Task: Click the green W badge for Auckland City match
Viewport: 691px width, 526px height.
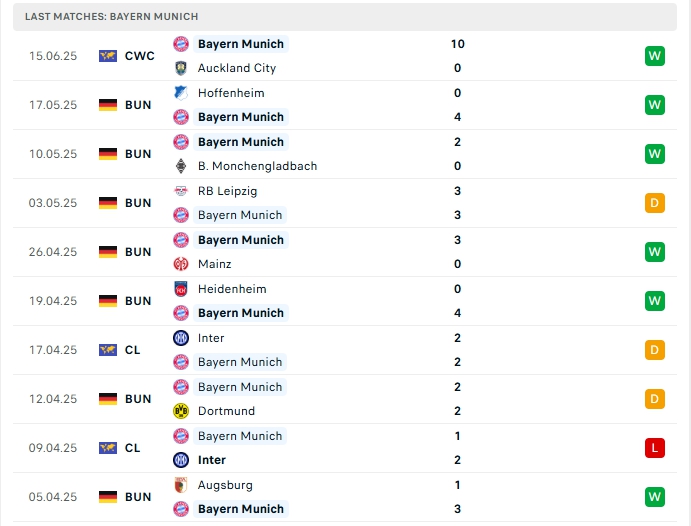Action: coord(655,56)
